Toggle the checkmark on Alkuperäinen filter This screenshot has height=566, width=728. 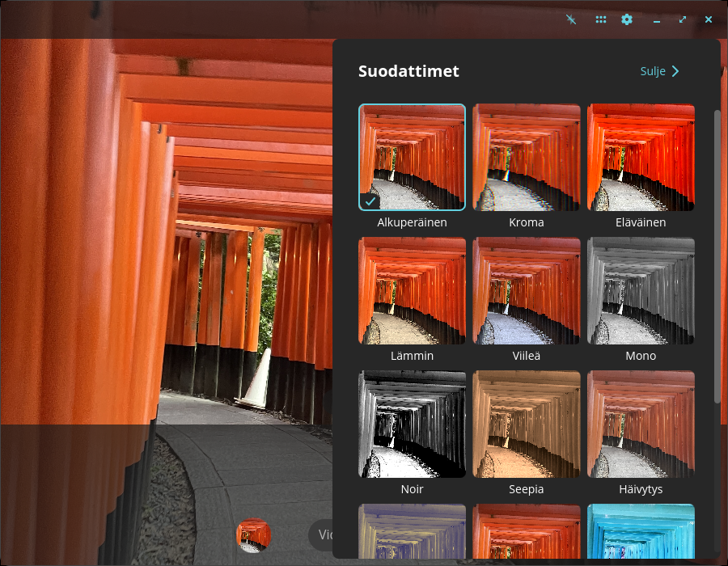pyautogui.click(x=370, y=201)
